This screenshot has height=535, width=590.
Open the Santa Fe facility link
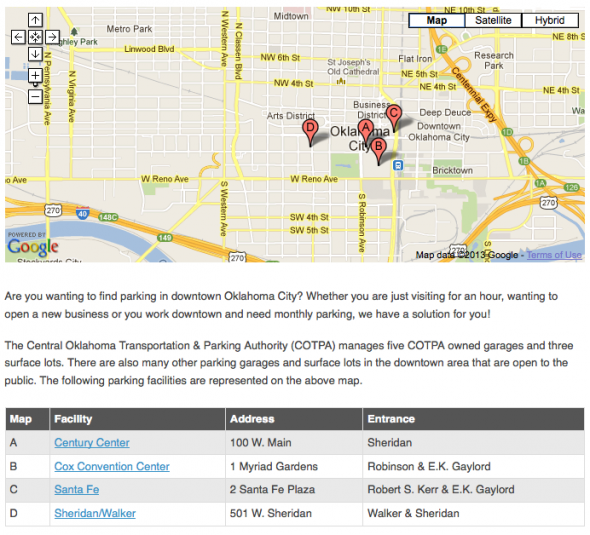click(x=76, y=489)
